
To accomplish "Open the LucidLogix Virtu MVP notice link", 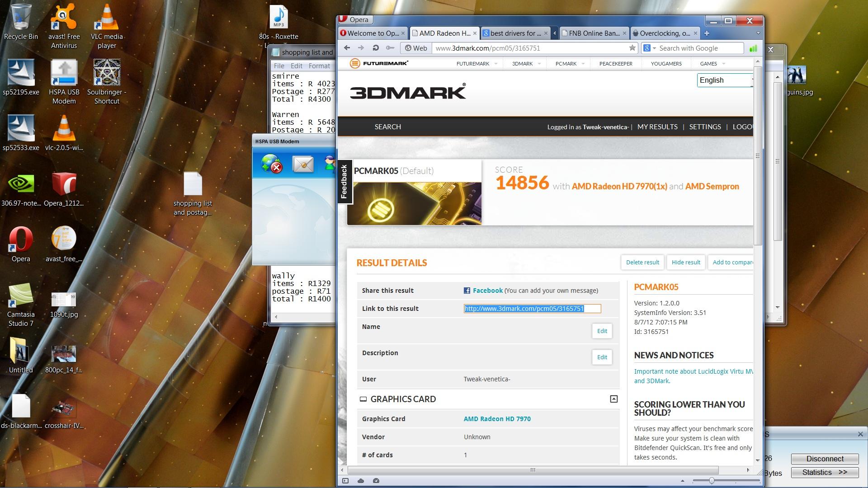I will [x=693, y=376].
